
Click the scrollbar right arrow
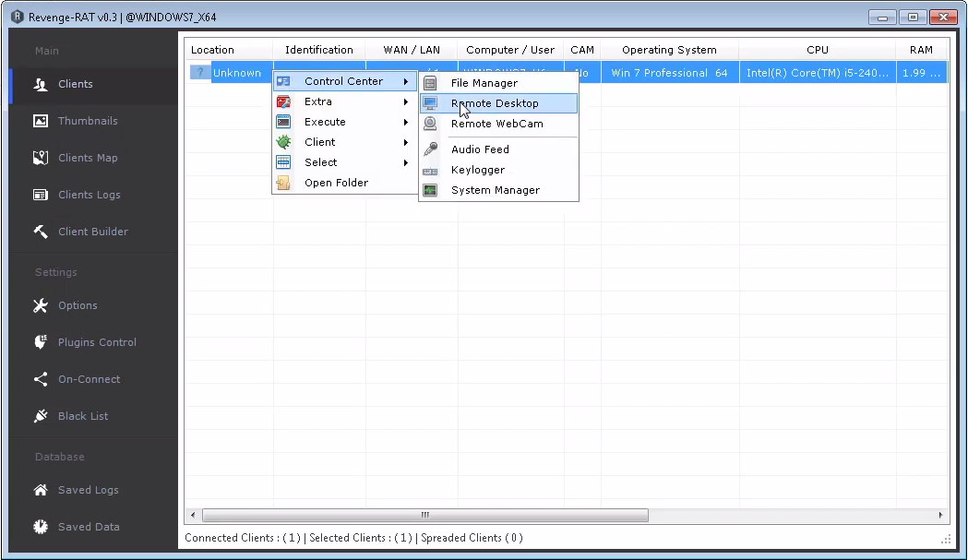(x=940, y=515)
